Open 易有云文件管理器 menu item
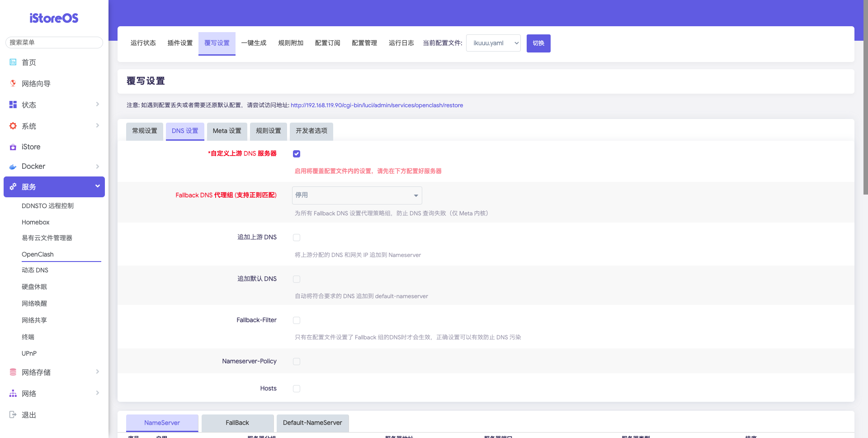This screenshot has height=438, width=868. click(47, 238)
